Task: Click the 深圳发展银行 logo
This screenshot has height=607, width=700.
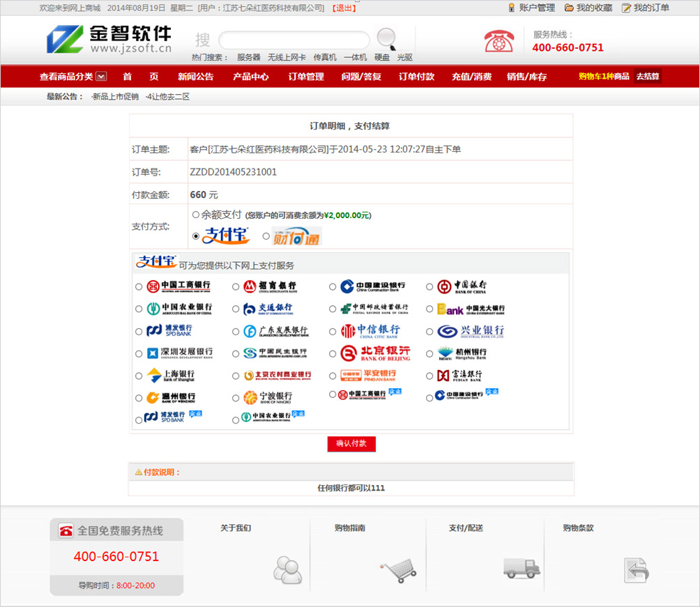Action: tap(180, 353)
